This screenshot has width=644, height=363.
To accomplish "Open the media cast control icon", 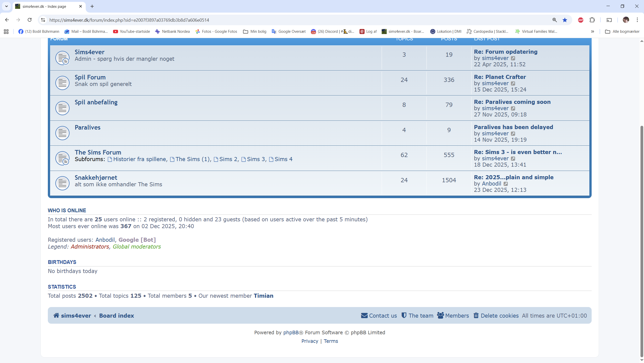I will tap(609, 20).
